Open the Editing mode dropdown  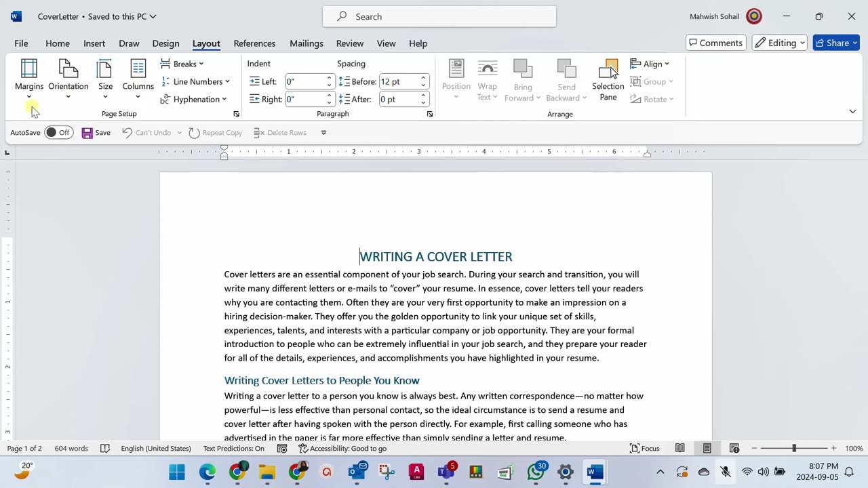coord(779,43)
